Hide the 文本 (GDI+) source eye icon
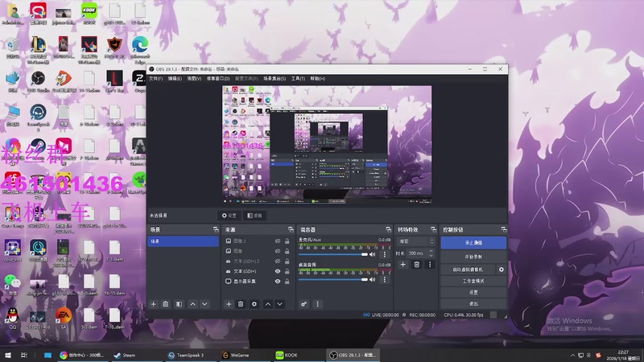This screenshot has height=362, width=644. [278, 271]
